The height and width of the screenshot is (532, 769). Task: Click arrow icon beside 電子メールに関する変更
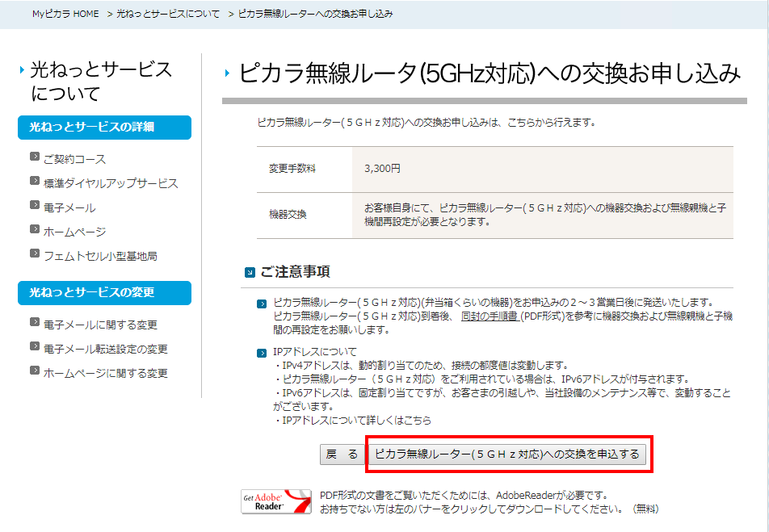point(34,321)
